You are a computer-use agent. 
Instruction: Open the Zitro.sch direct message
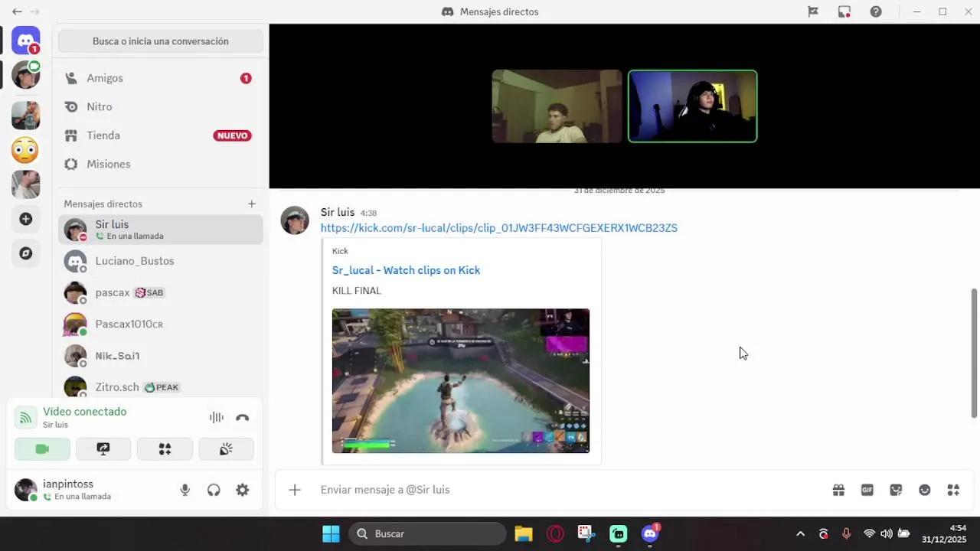161,386
